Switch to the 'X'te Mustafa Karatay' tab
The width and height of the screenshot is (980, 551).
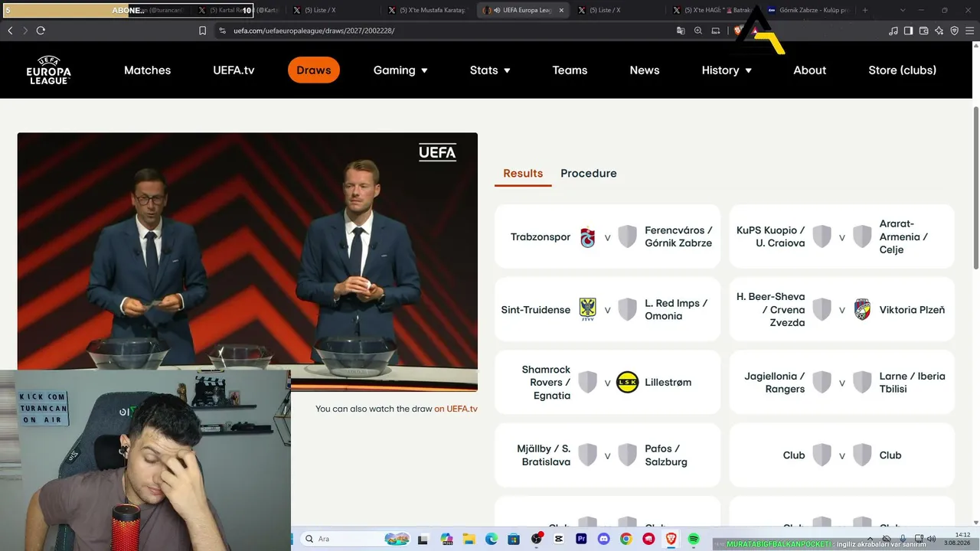point(427,11)
